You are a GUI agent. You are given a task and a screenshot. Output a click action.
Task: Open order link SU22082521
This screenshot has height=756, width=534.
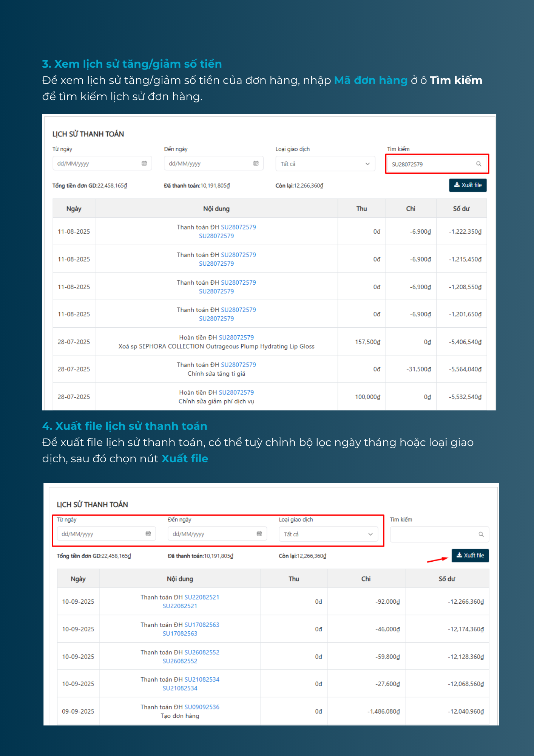tap(202, 597)
